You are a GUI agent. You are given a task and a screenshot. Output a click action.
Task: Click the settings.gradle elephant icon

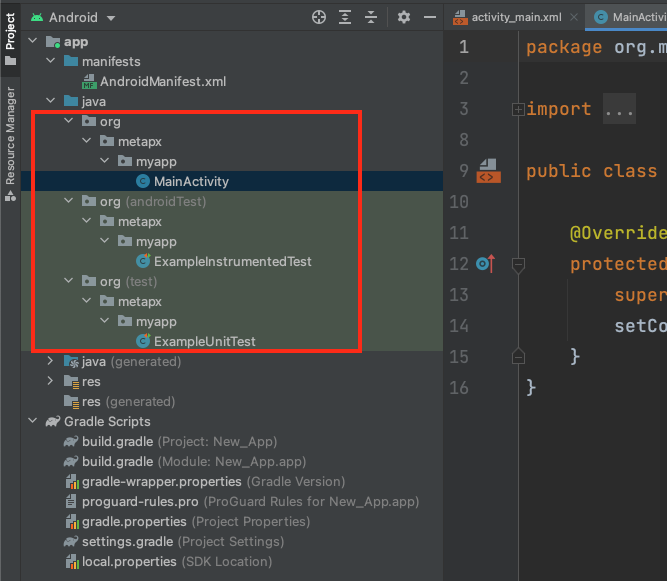[71, 541]
